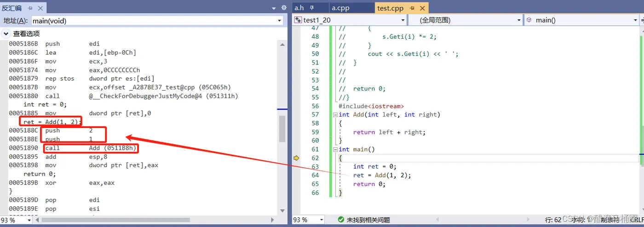Click line number 61 in the editor gutter
Screen dimensions: 644x227
tap(315, 149)
